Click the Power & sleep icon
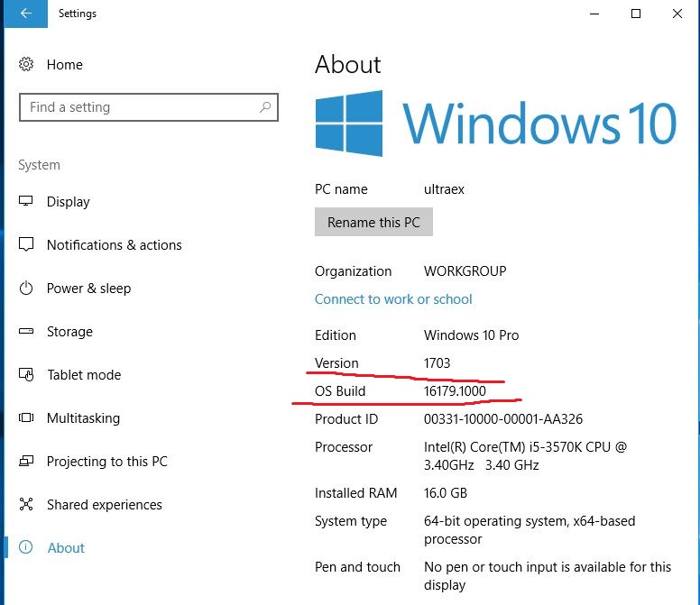700x605 pixels. 26,288
